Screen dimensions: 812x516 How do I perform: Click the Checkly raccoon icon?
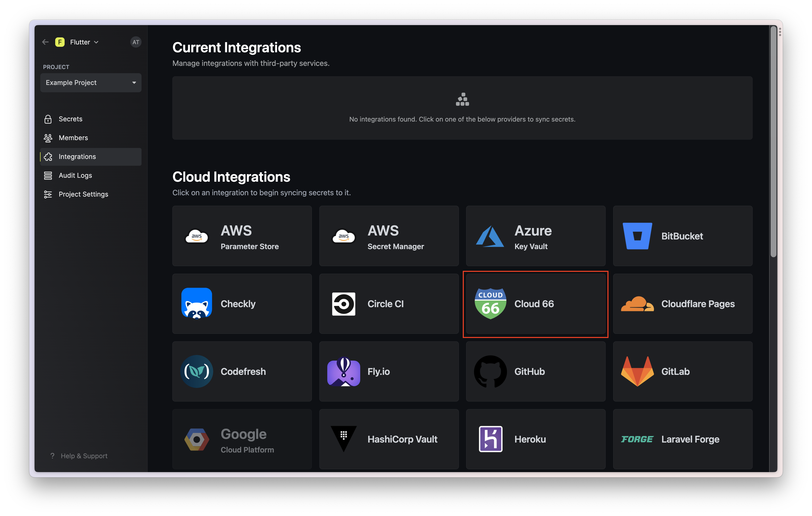coord(197,303)
